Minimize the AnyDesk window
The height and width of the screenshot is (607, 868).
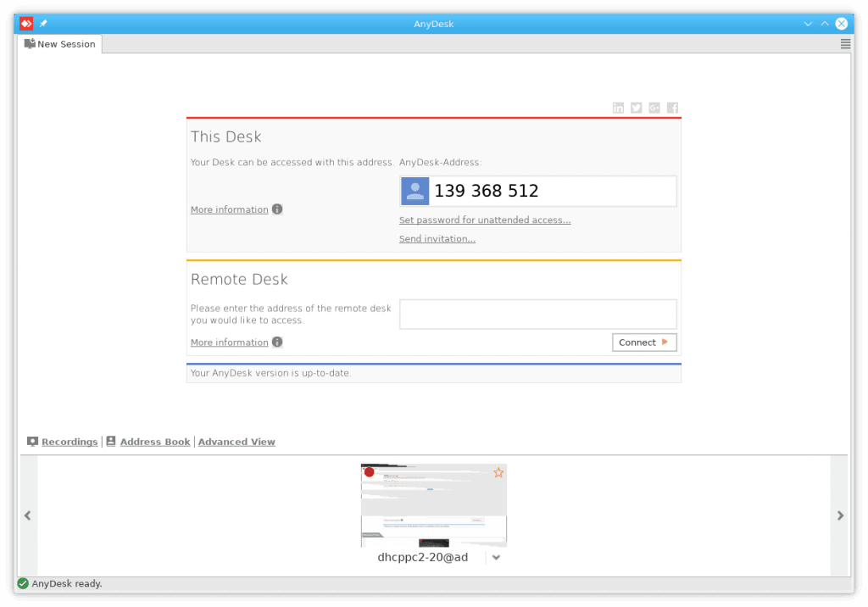[808, 24]
